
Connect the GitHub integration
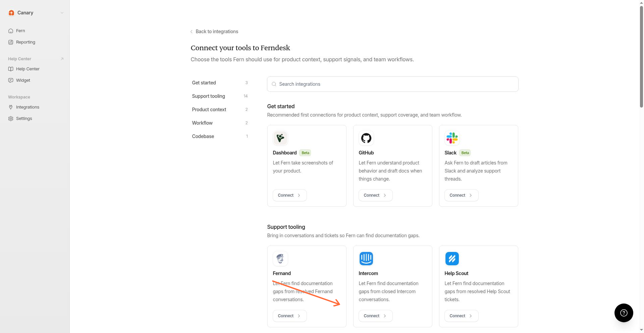pyautogui.click(x=376, y=195)
